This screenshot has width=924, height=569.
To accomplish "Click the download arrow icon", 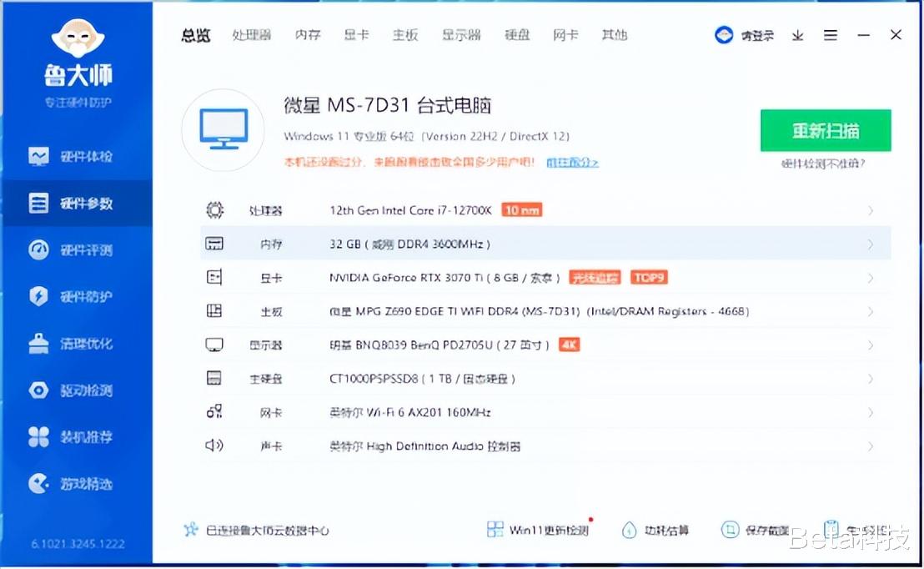I will (798, 36).
